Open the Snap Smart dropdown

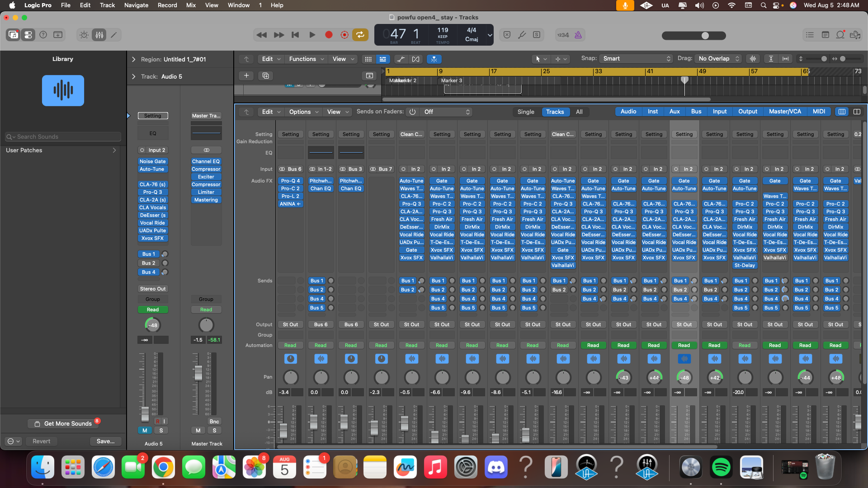click(x=636, y=59)
